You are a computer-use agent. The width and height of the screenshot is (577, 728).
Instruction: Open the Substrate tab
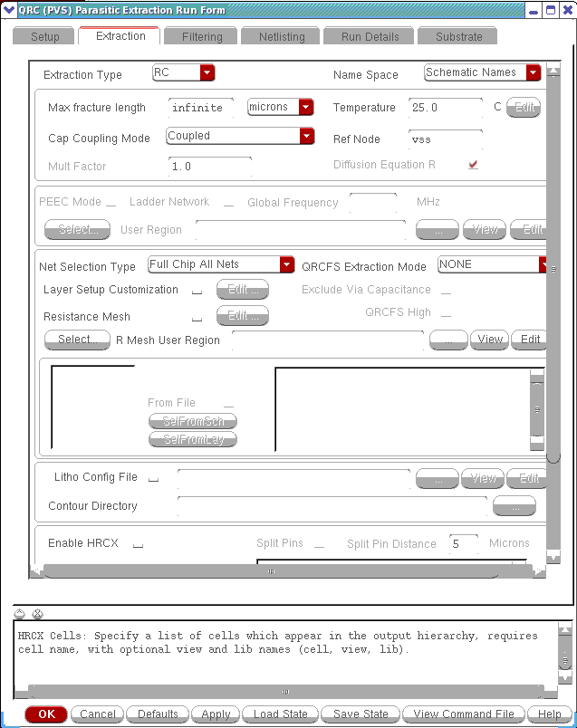(x=458, y=36)
